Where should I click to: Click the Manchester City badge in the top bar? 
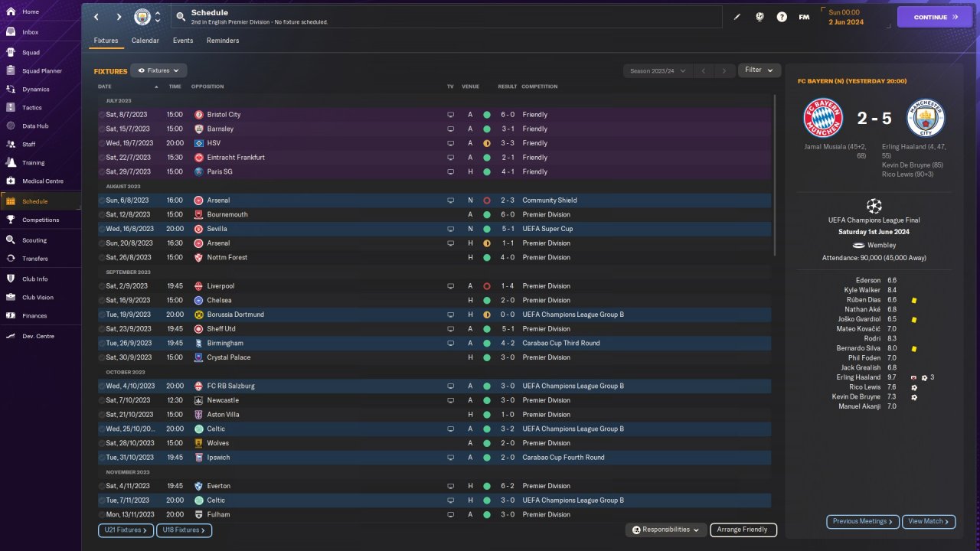pos(142,17)
